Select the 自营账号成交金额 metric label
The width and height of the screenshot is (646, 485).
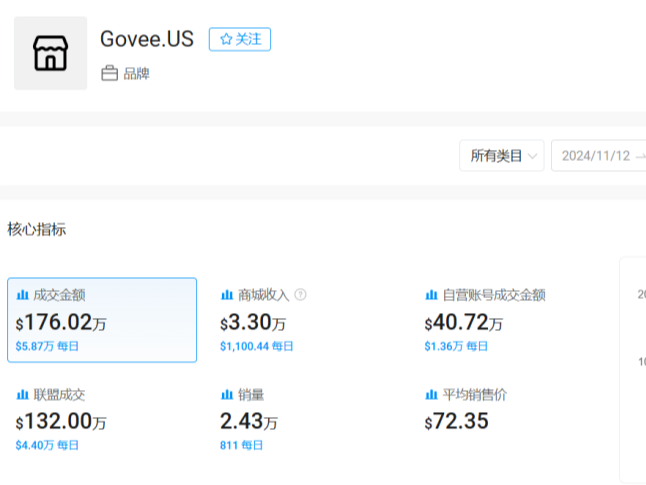coord(494,295)
